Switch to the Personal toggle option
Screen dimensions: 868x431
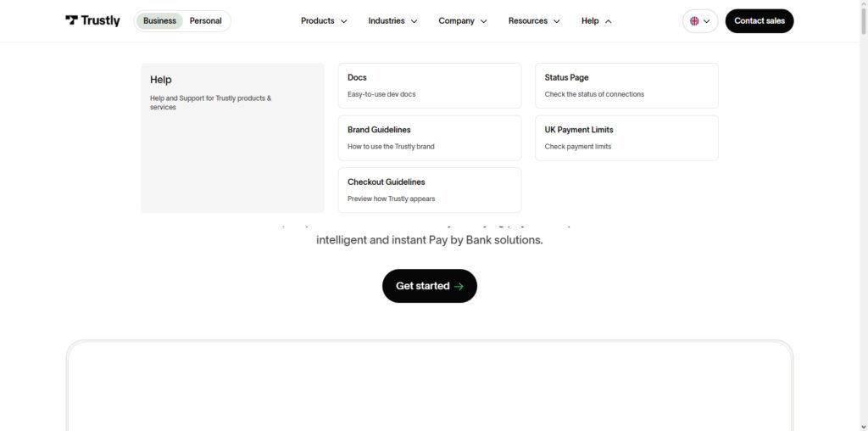pyautogui.click(x=205, y=21)
